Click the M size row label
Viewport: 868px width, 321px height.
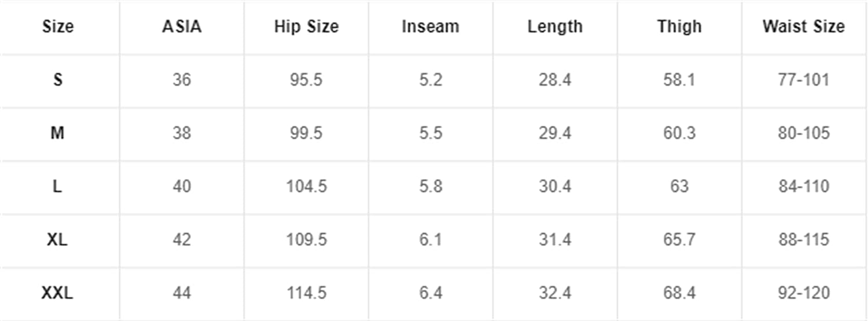[x=58, y=133]
